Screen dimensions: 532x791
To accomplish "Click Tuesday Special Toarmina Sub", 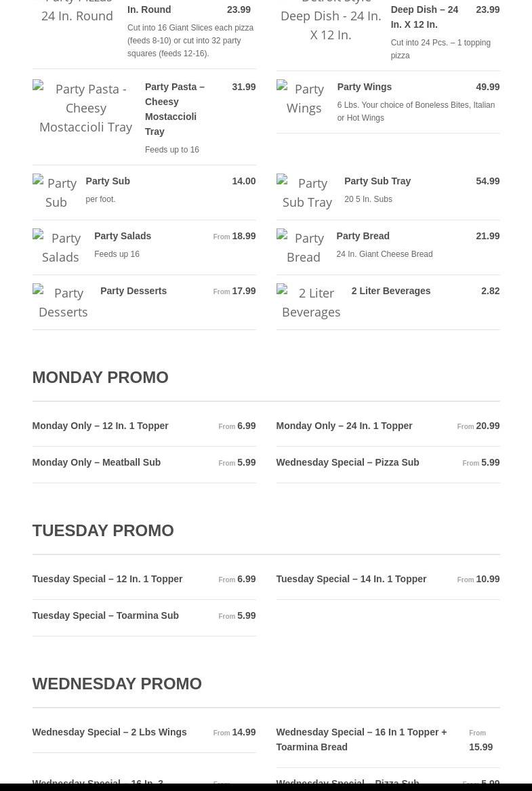I will [x=105, y=615].
